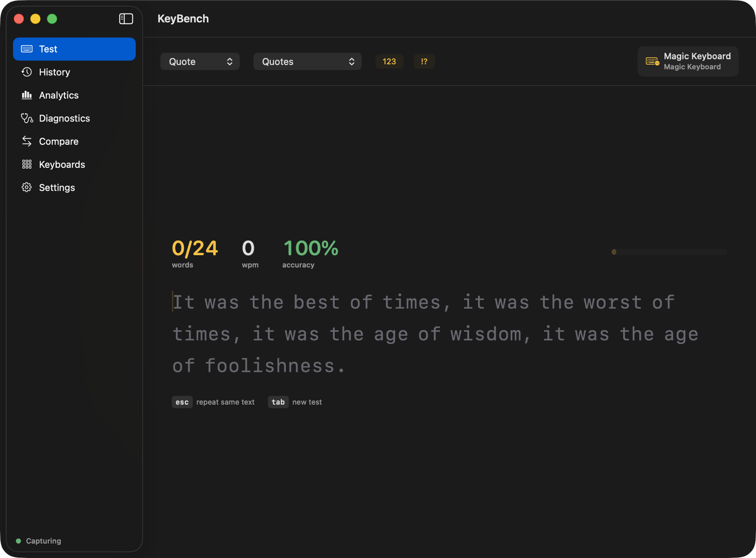Go to the Diagnostics label

(x=64, y=118)
